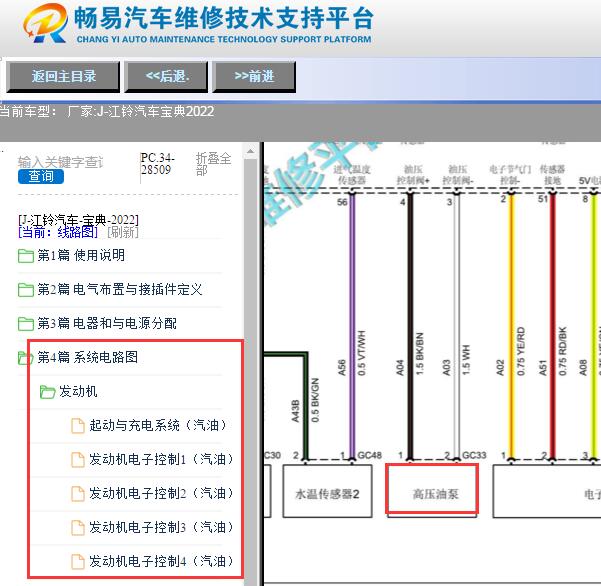Click the 高压油泵 component box
This screenshot has height=586, width=601.
coord(432,489)
